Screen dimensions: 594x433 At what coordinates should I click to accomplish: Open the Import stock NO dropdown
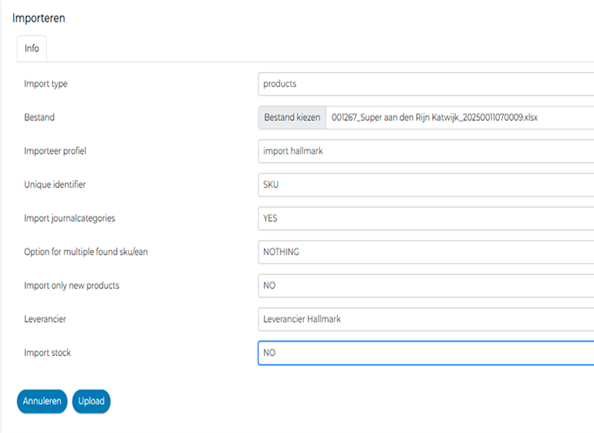point(426,353)
